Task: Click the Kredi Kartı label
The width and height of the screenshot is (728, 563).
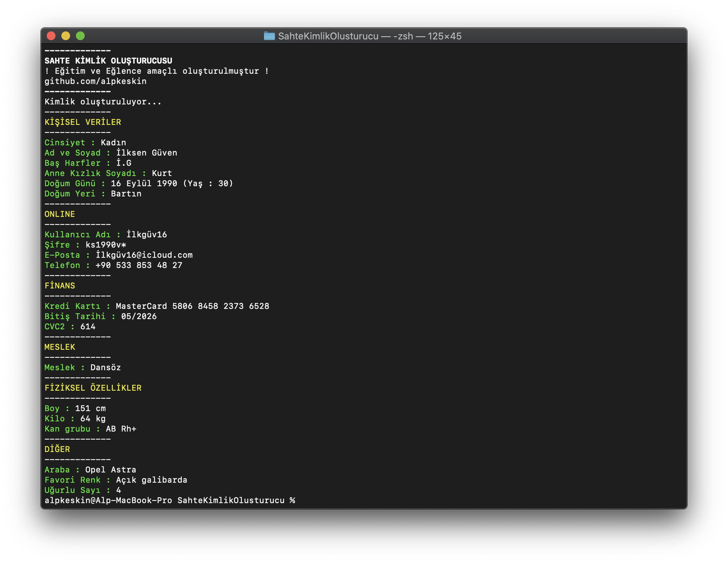Action: click(73, 306)
